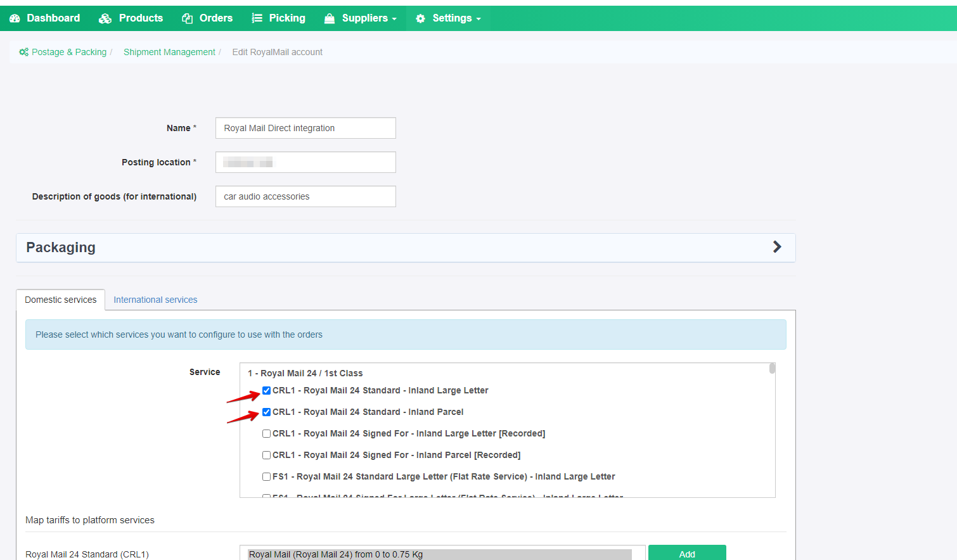Switch to the International services tab

click(155, 300)
